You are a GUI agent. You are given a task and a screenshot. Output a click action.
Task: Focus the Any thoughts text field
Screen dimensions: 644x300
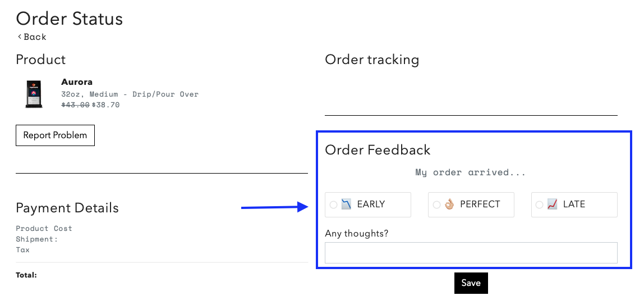pos(471,253)
